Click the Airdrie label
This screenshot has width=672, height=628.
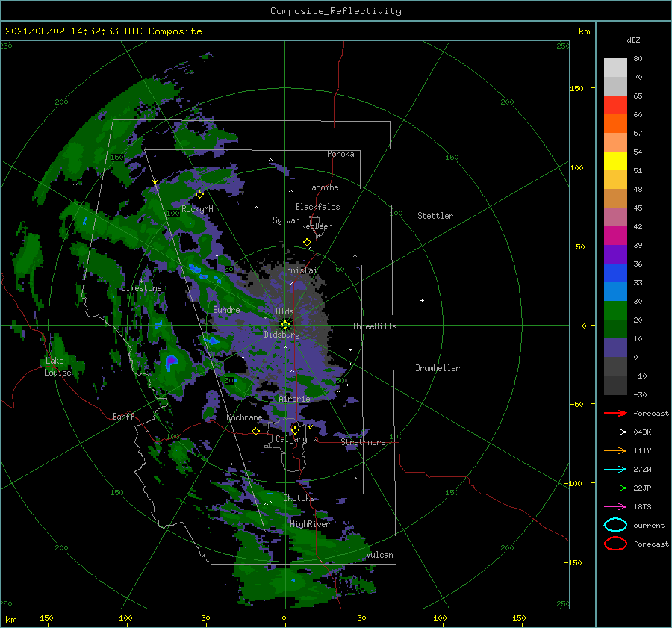tap(294, 399)
